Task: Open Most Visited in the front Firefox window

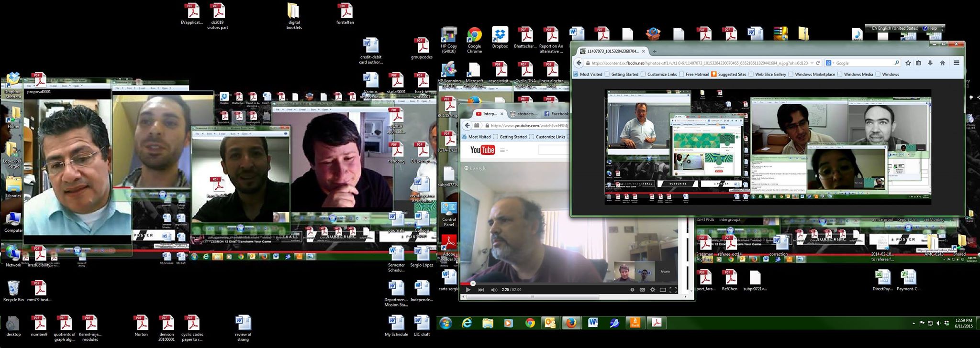Action: [x=588, y=74]
